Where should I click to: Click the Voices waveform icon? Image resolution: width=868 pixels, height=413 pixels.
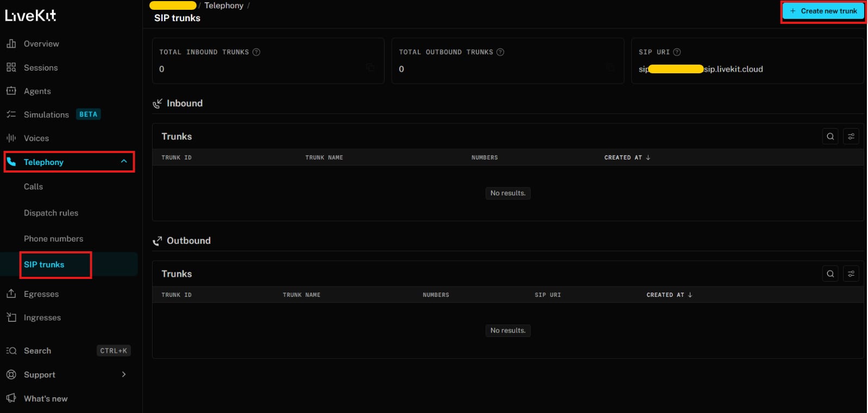point(11,138)
